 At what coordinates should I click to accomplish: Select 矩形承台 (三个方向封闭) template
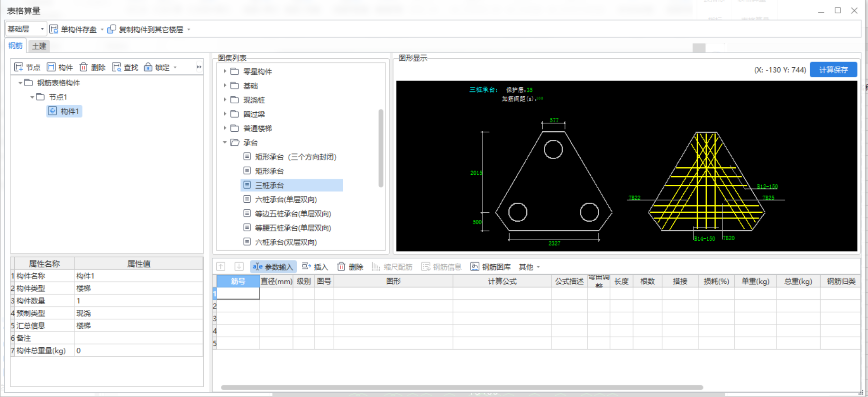296,157
